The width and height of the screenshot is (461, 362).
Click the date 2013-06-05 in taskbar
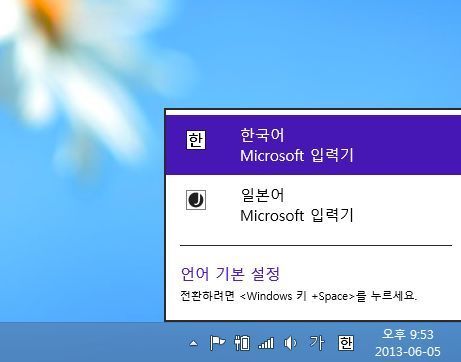(407, 352)
